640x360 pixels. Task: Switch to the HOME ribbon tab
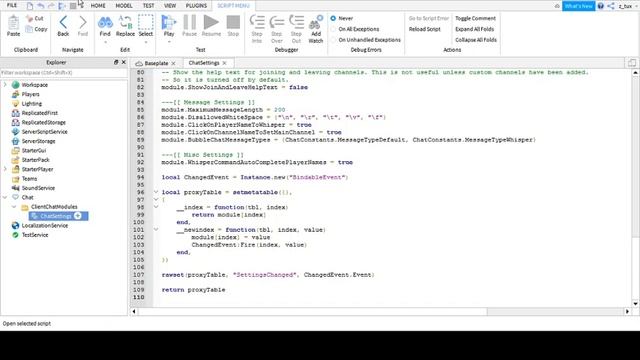[98, 6]
